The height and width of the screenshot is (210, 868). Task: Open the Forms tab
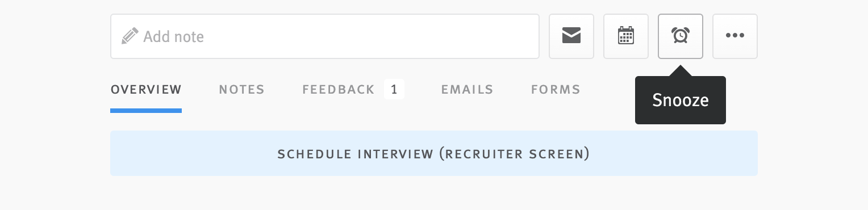coord(556,90)
